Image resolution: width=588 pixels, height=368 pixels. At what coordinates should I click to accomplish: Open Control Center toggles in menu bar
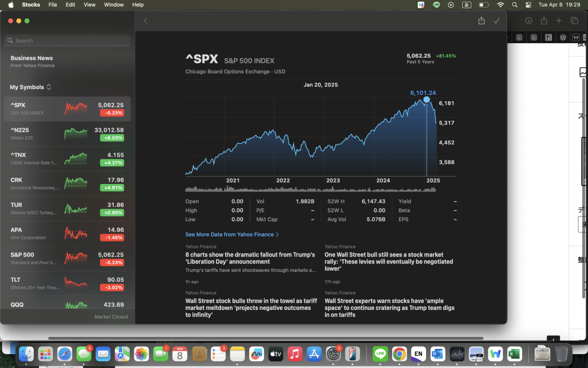528,5
